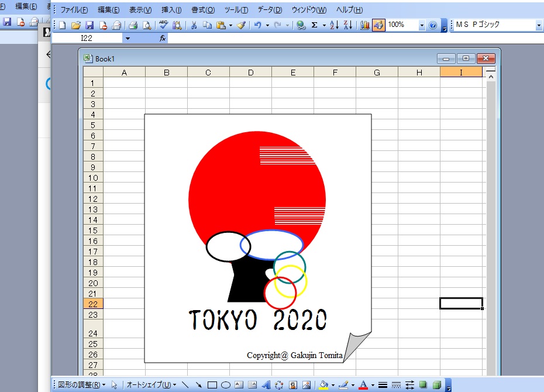Image resolution: width=544 pixels, height=392 pixels.
Task: Open the Name Box dropdown arrow
Action: click(x=128, y=38)
